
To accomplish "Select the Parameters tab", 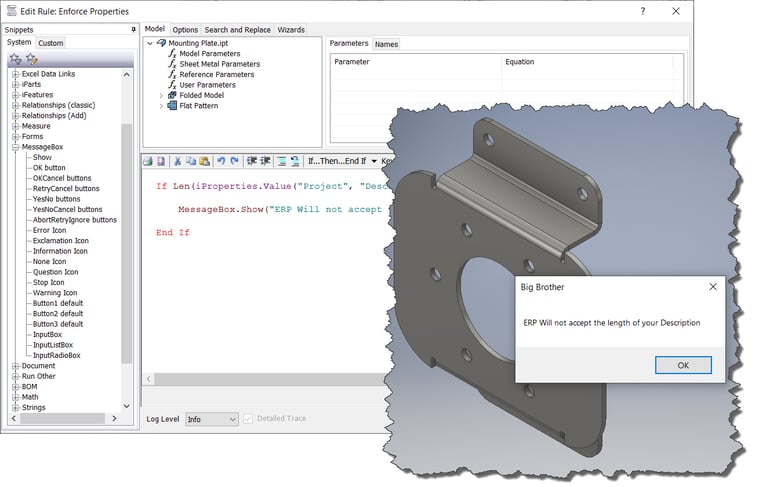I will point(349,43).
